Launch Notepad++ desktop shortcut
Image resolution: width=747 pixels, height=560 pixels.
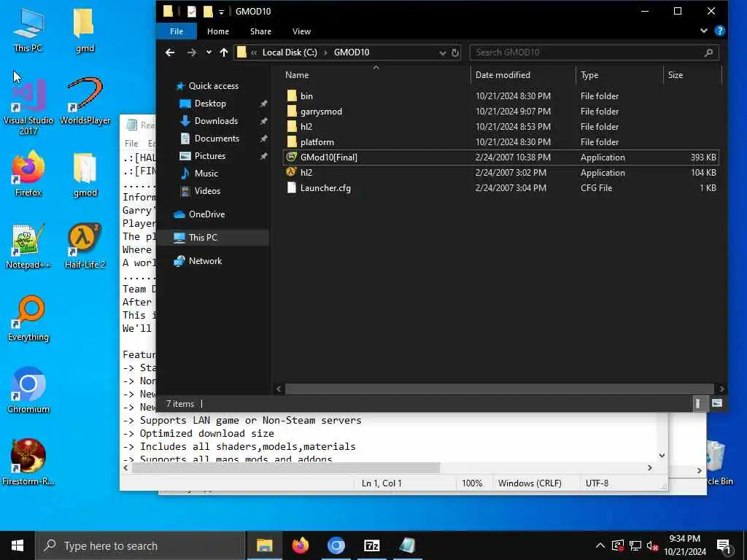(28, 246)
